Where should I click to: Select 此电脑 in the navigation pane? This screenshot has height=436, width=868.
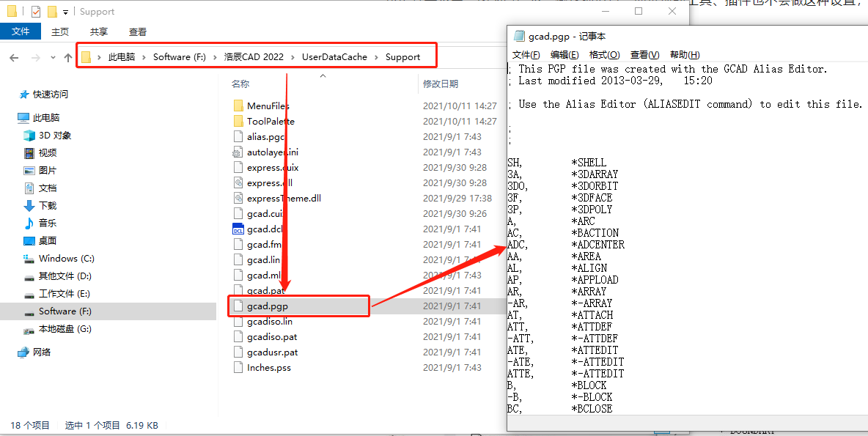pyautogui.click(x=46, y=117)
